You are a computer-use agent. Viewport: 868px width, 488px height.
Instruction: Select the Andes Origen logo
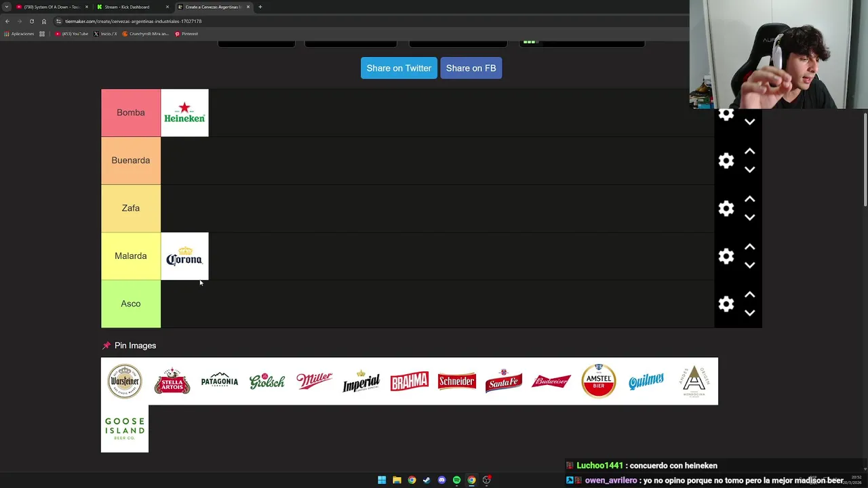(x=694, y=381)
